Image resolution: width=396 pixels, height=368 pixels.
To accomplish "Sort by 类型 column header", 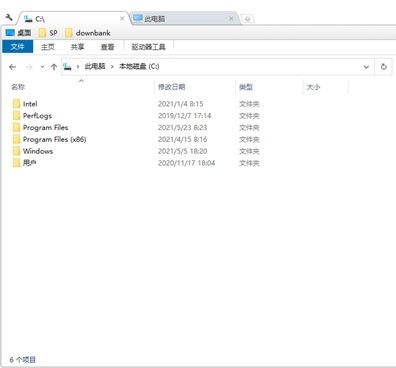I will coord(246,87).
